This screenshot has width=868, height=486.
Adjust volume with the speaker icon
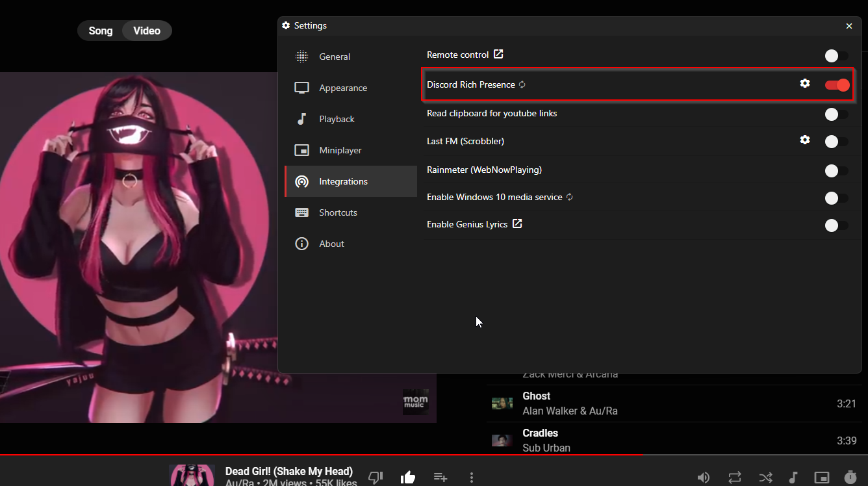704,477
